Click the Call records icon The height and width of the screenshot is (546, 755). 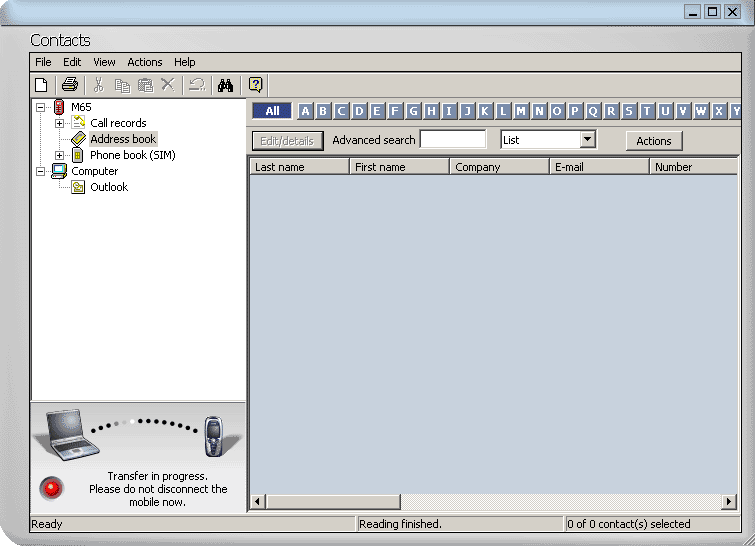coord(79,123)
